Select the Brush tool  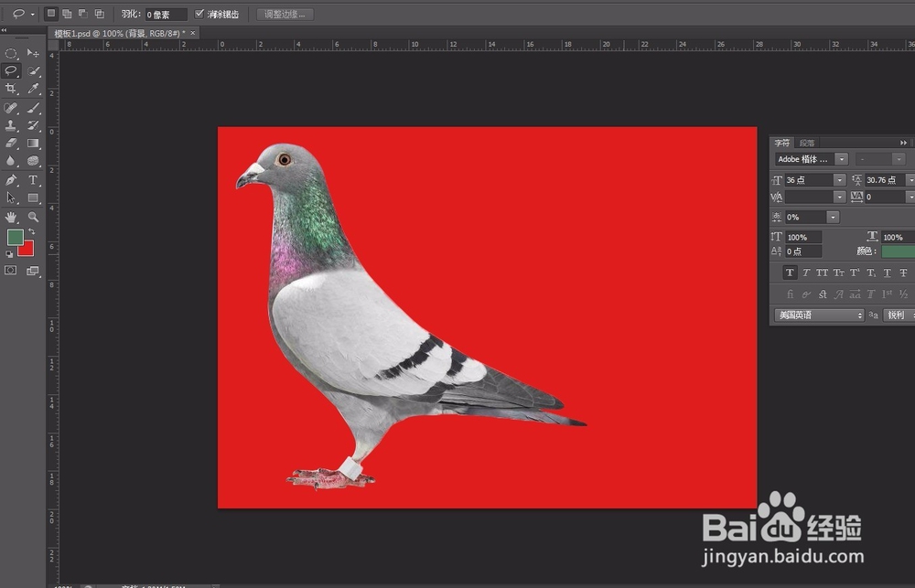[33, 108]
